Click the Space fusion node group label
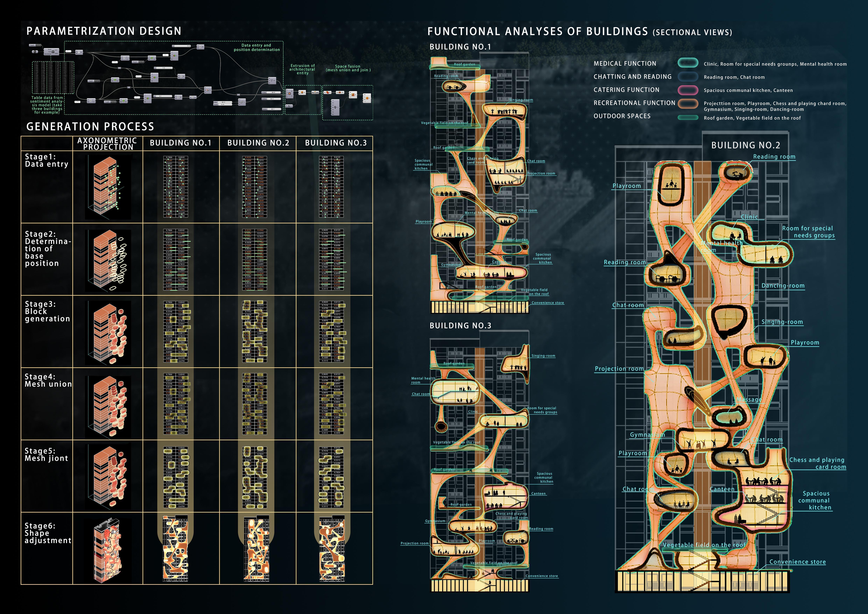The image size is (868, 614). [x=348, y=68]
